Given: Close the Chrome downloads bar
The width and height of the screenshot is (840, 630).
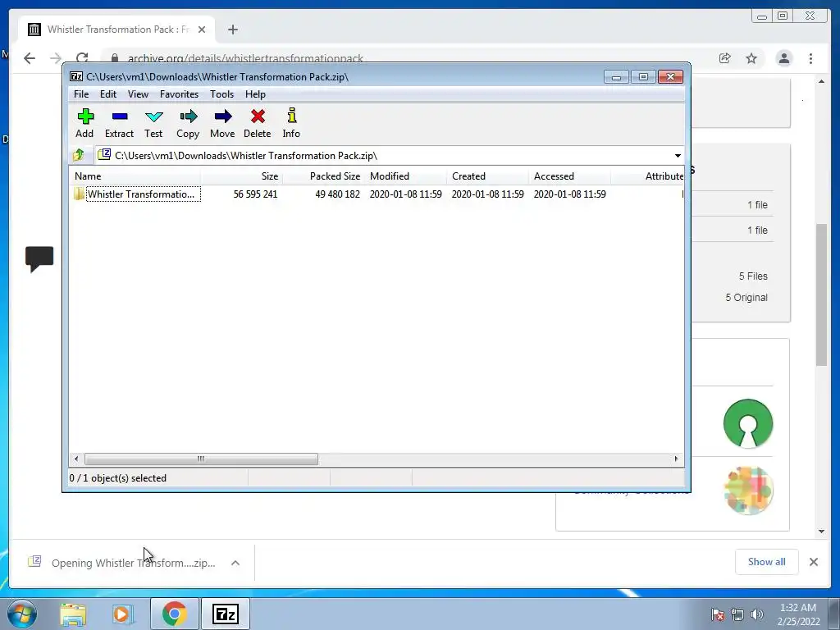Looking at the screenshot, I should [813, 562].
